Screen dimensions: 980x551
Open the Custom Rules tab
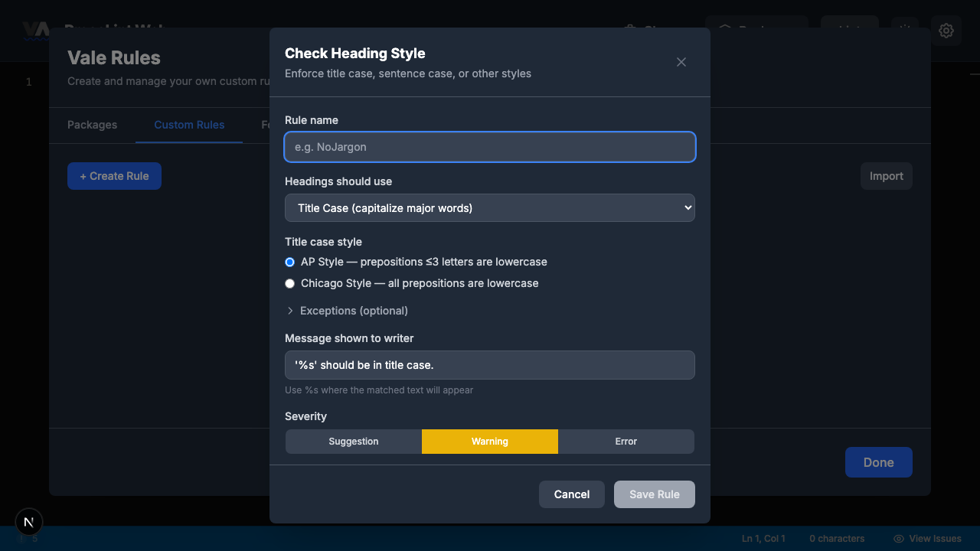tap(189, 125)
